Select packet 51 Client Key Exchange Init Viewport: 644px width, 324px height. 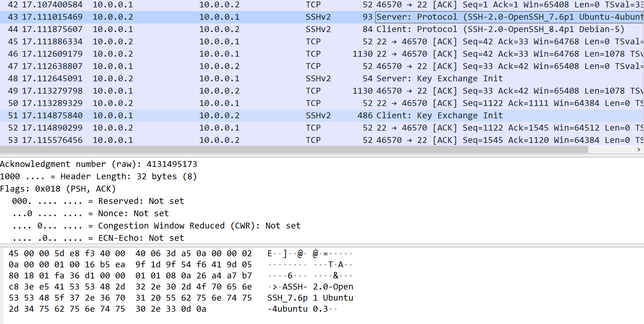pos(322,115)
